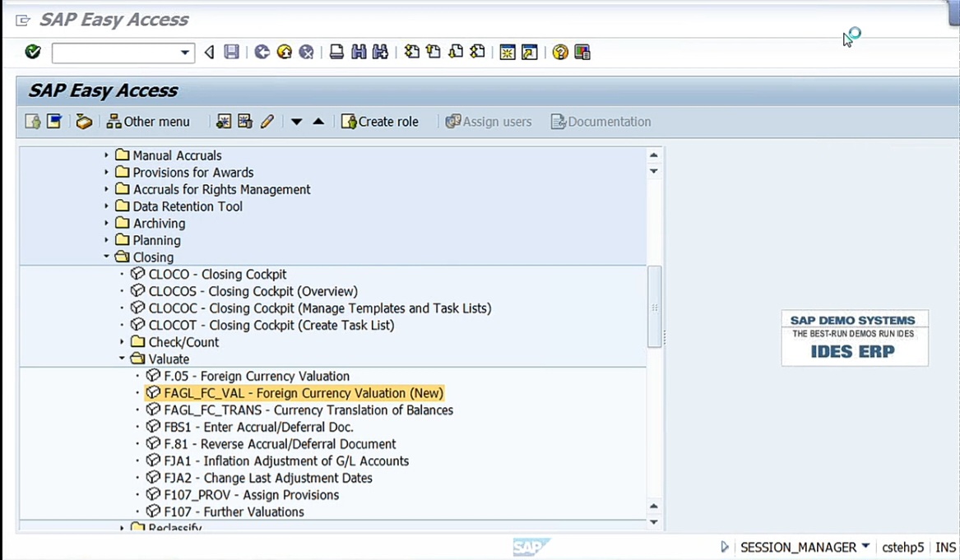Collapse the Valuate folder

pyautogui.click(x=122, y=358)
